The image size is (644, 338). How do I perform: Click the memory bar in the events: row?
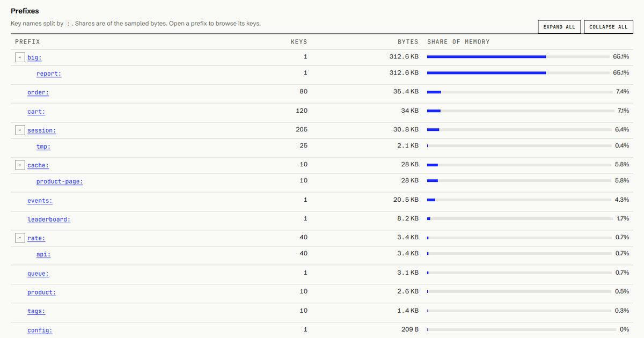pos(519,200)
